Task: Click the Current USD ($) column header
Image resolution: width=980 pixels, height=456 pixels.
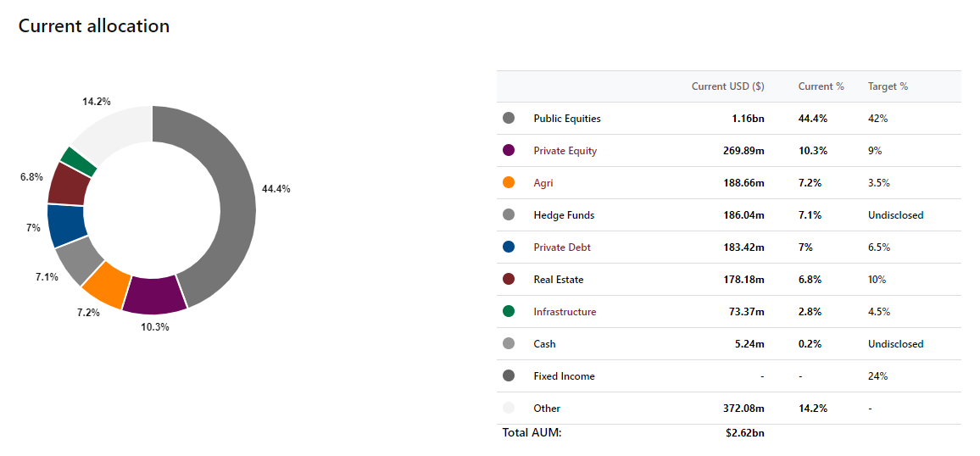Action: (x=727, y=86)
